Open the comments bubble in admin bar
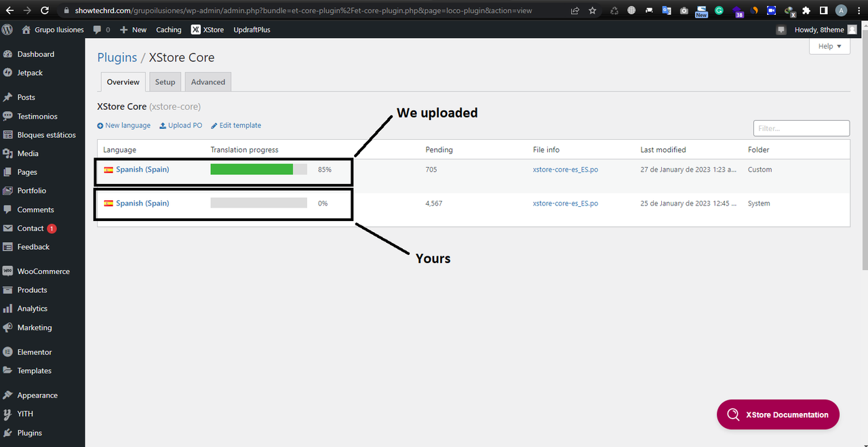 [x=101, y=30]
